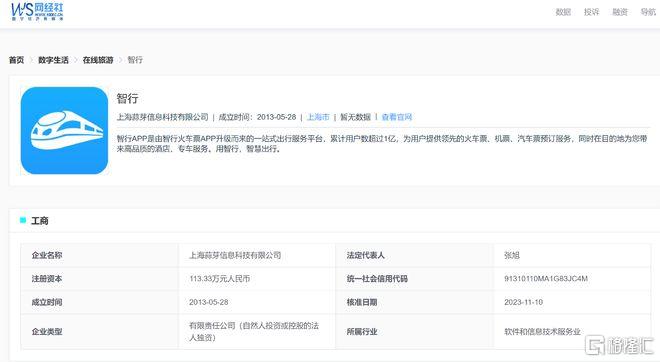Go to 首页 breadcrumb link
Image resolution: width=660 pixels, height=362 pixels.
coord(16,60)
